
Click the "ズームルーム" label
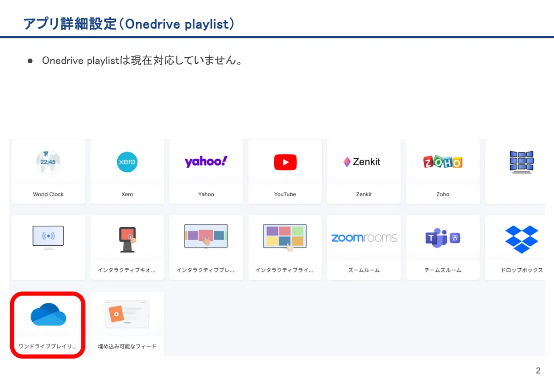click(x=364, y=270)
